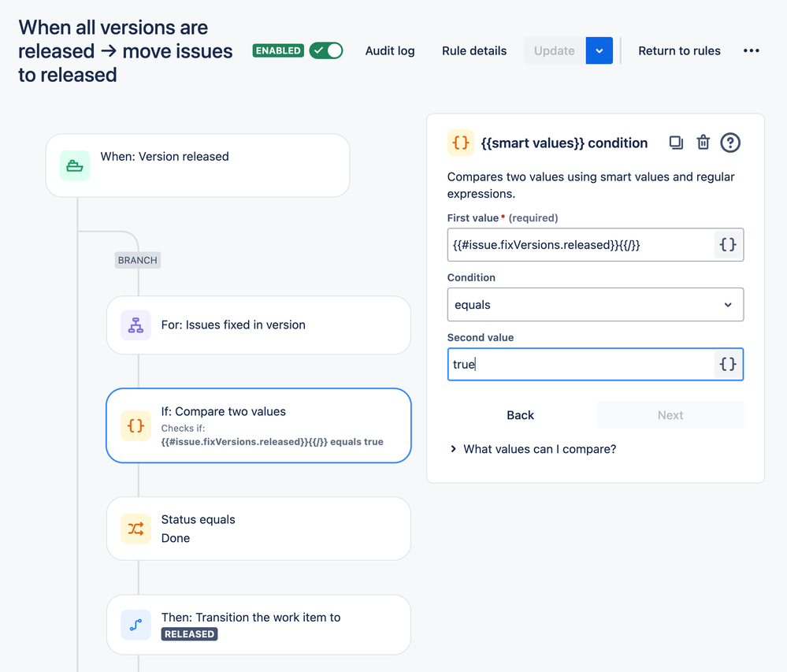Click the ENABLED status badge
This screenshot has height=672, width=787.
click(x=278, y=50)
